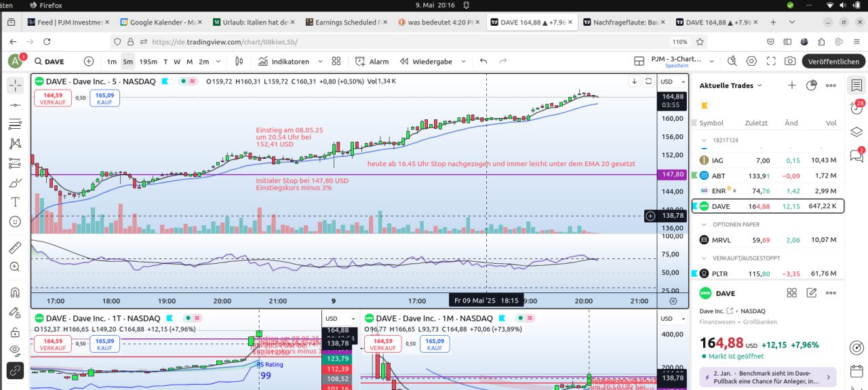This screenshot has width=868, height=390.
Task: Collapse the OPTIONEN PAPER section
Action: click(705, 224)
